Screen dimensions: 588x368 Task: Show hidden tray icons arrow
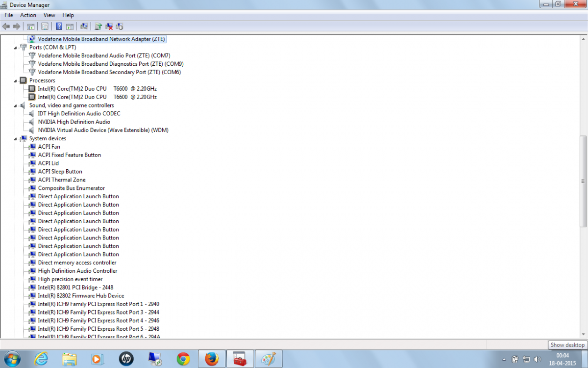[505, 359]
